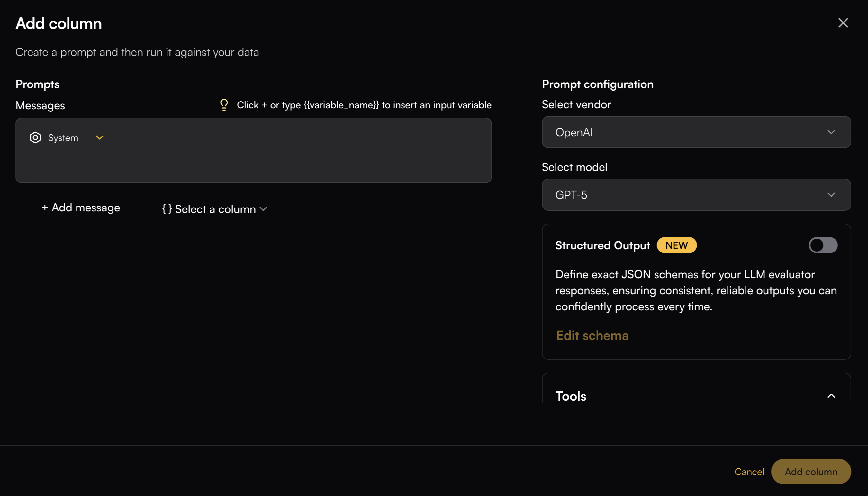The image size is (868, 496).
Task: Click the Tools section header
Action: (x=571, y=396)
